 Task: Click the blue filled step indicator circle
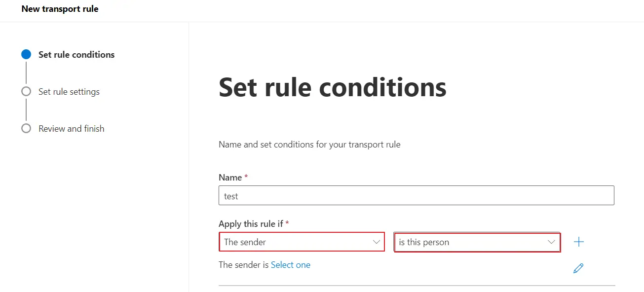(x=26, y=54)
